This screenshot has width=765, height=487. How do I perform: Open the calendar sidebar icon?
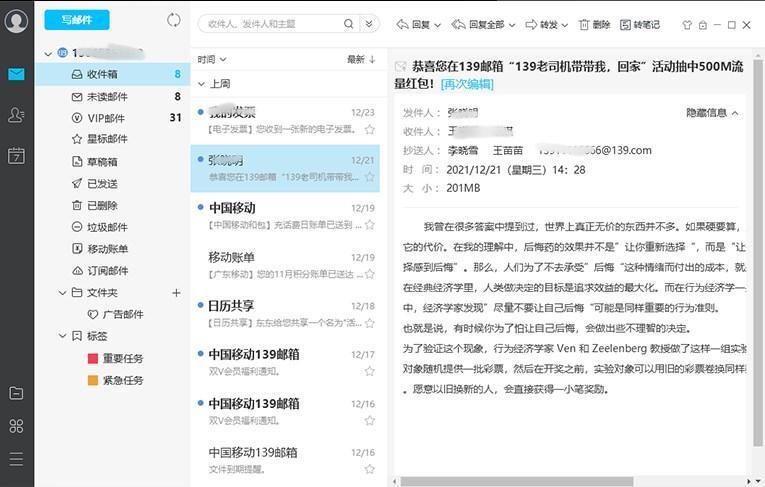16,155
